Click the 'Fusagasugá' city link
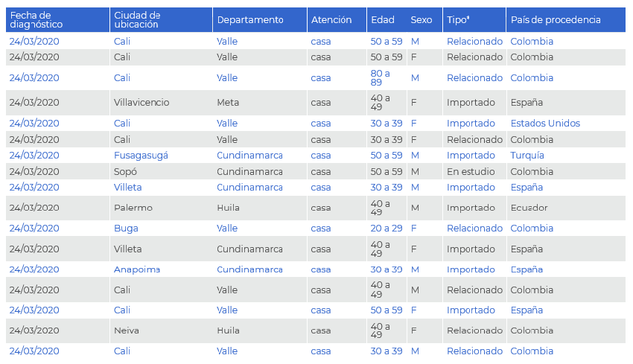This screenshot has width=633, height=364. [x=141, y=156]
